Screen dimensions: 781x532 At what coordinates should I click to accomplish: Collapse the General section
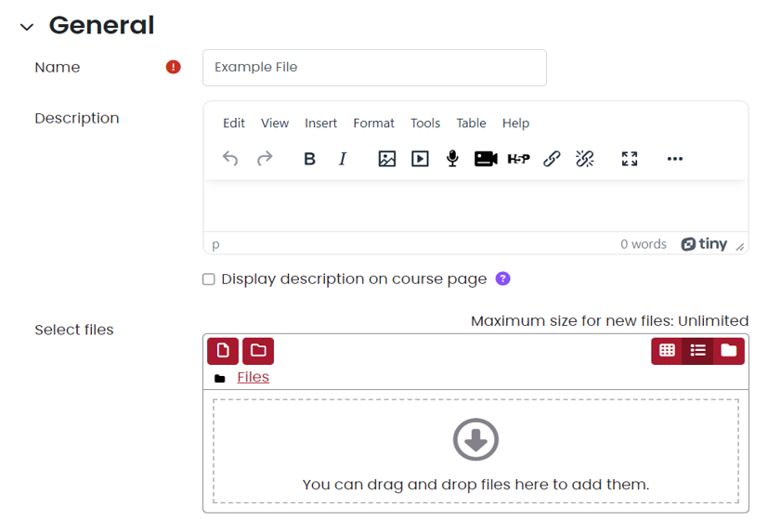point(27,28)
